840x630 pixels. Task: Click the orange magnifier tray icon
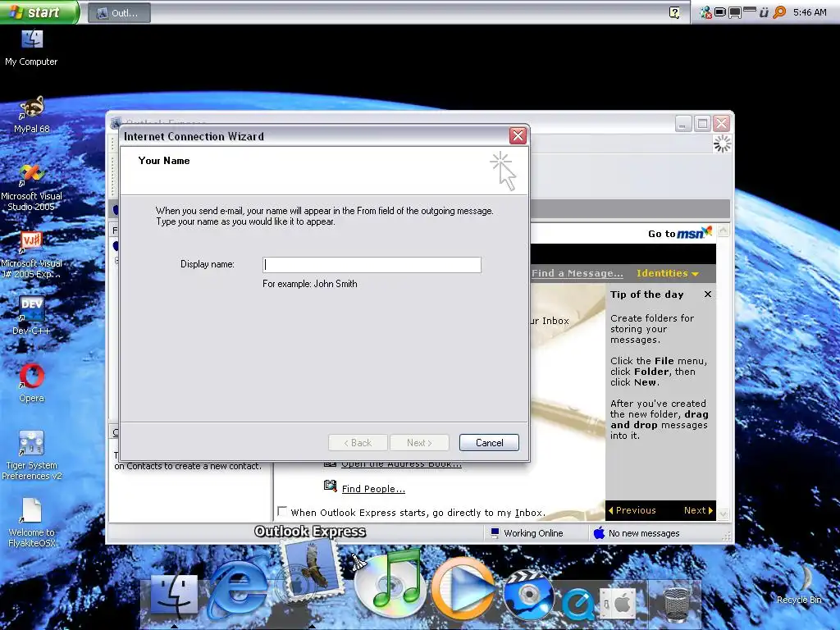coord(779,12)
